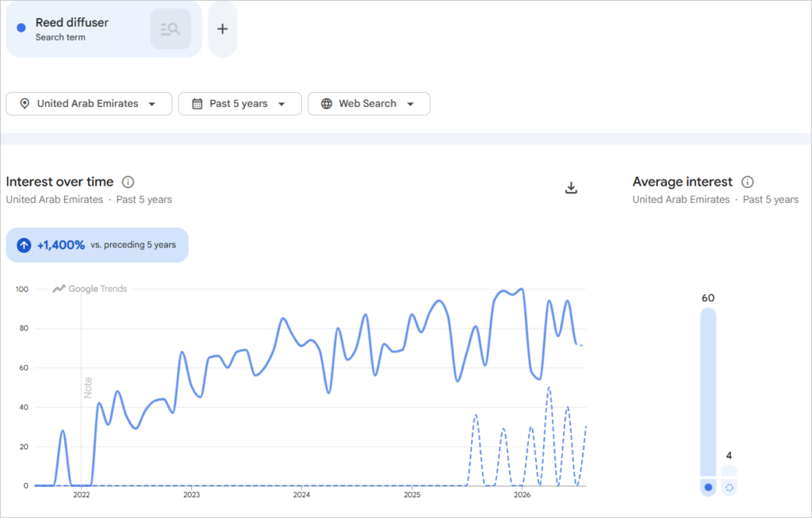Click the 40 label on the y-axis
812x518 pixels.
[x=24, y=407]
